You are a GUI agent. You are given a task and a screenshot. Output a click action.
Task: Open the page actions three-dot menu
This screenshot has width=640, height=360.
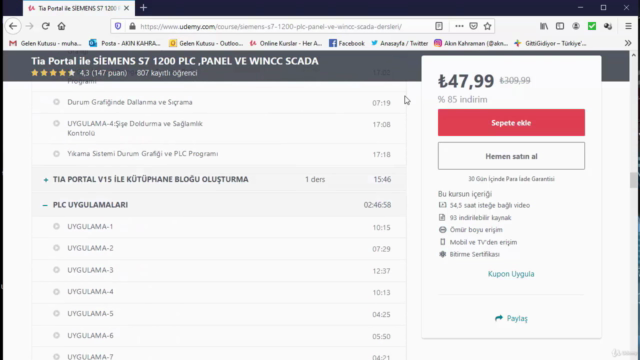[x=459, y=26]
